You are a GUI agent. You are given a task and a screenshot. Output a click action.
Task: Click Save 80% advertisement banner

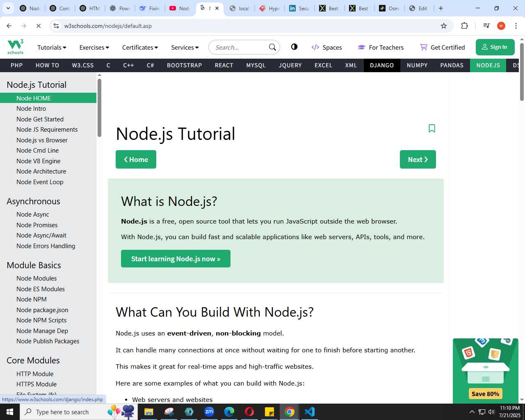point(486,370)
